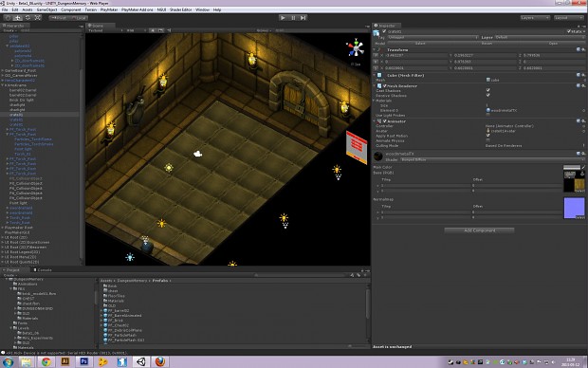
Task: Select GO_CameraMover in Hierarchy
Action: tap(21, 75)
